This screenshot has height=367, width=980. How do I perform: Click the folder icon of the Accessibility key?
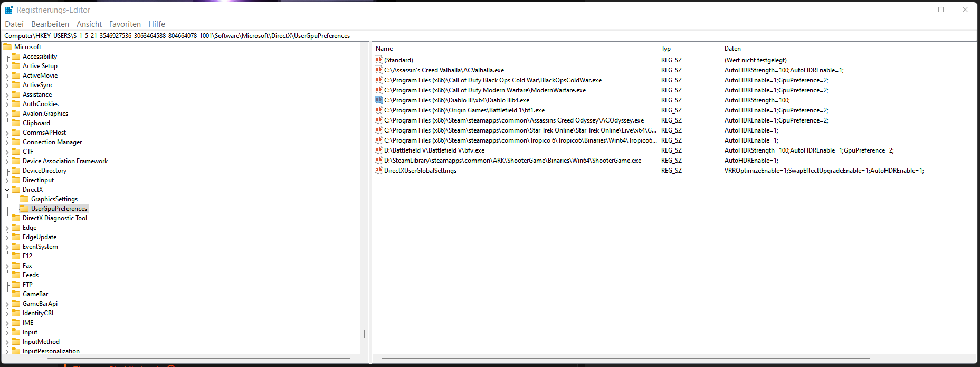[x=16, y=57]
